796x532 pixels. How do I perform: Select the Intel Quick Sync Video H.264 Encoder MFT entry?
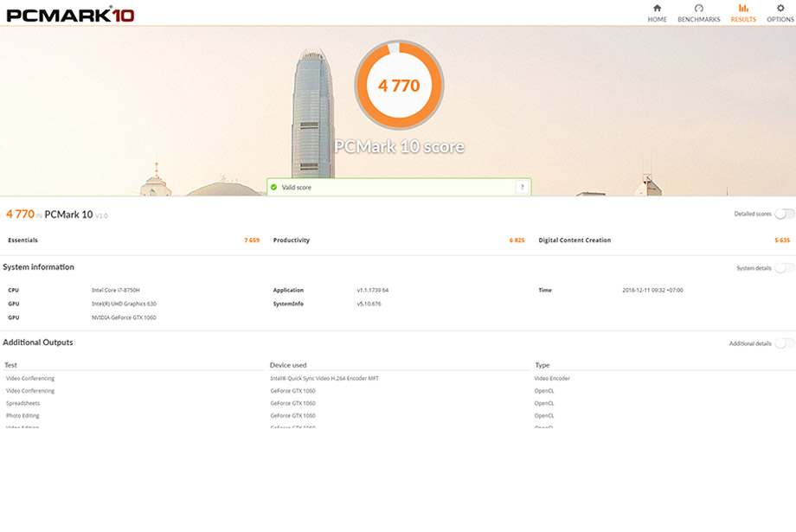[x=324, y=379]
